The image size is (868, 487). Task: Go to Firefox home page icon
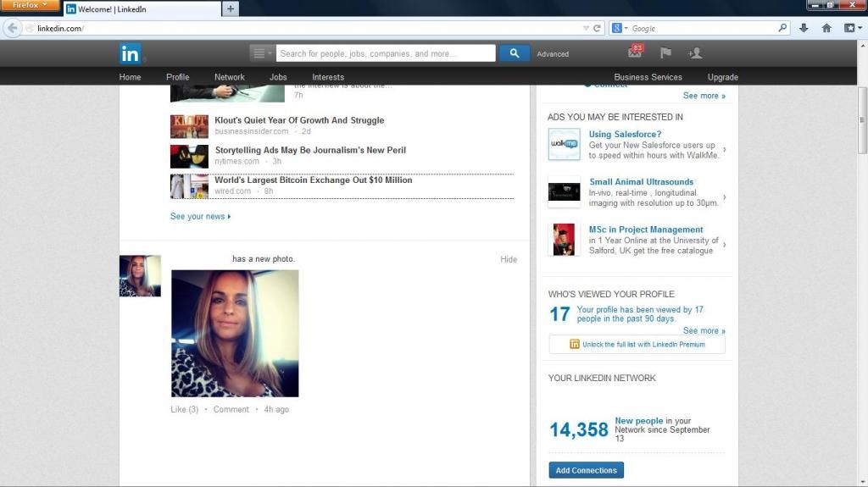point(826,28)
